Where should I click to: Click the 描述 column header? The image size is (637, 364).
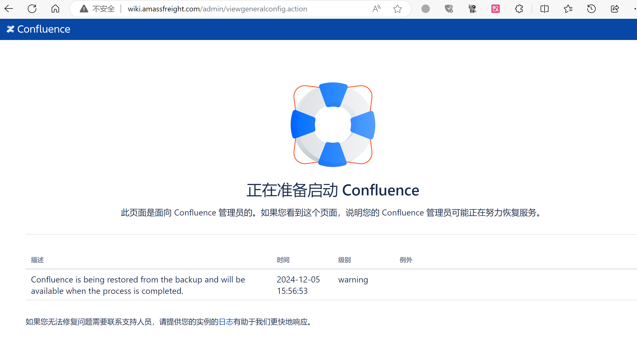pyautogui.click(x=37, y=260)
